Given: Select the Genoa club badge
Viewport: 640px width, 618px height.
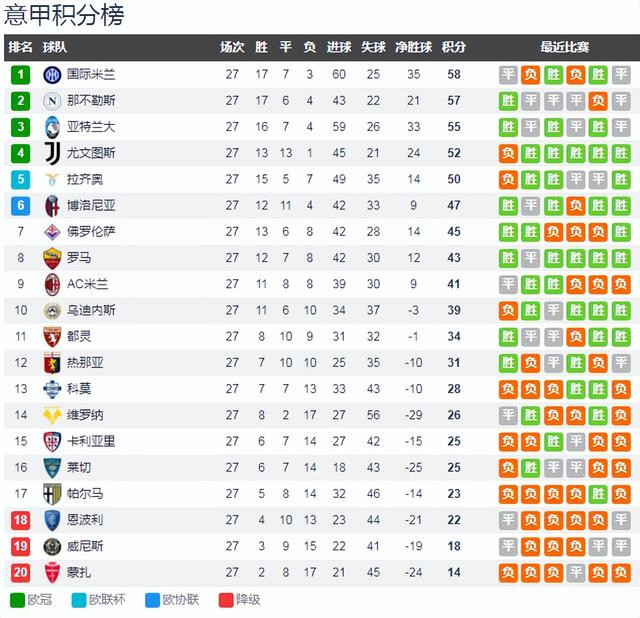Looking at the screenshot, I should point(52,363).
